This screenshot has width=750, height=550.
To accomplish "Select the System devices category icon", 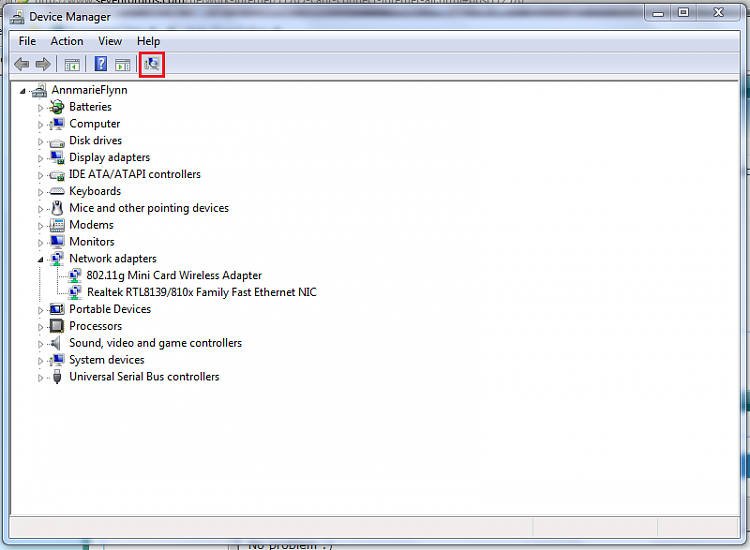I will point(57,360).
